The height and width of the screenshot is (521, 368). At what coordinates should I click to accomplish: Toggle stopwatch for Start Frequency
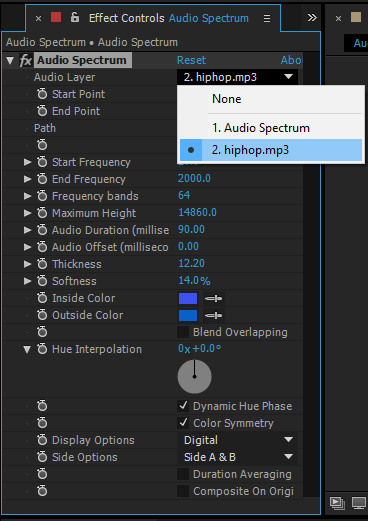click(42, 162)
